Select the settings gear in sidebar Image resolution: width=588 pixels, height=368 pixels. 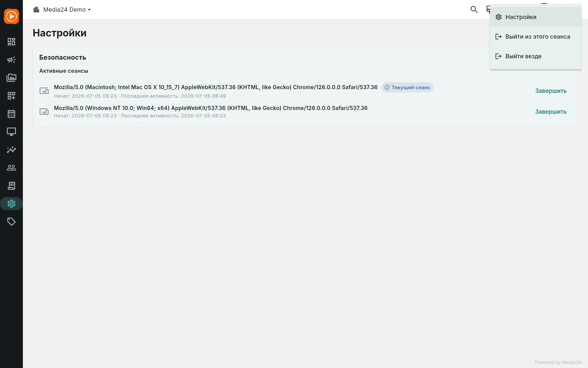pyautogui.click(x=11, y=204)
